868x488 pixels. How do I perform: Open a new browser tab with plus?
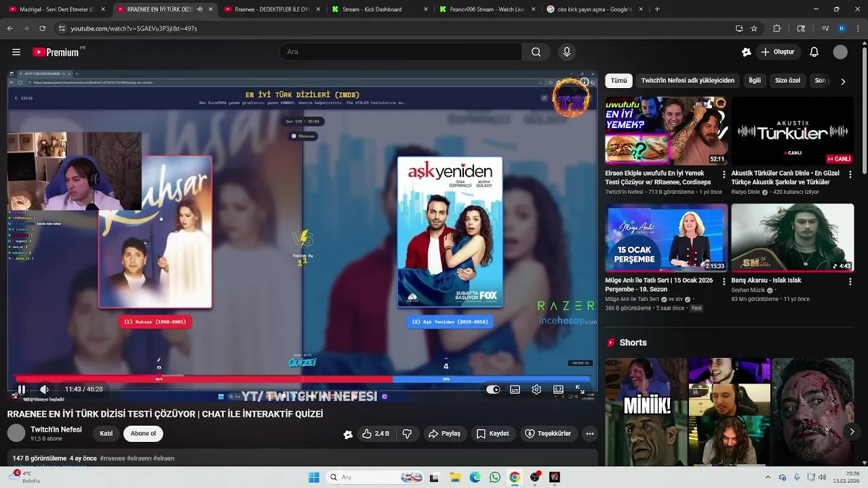[x=657, y=9]
